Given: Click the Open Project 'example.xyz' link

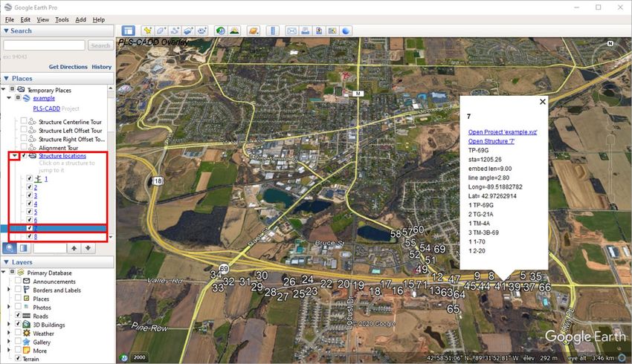Looking at the screenshot, I should pyautogui.click(x=503, y=132).
